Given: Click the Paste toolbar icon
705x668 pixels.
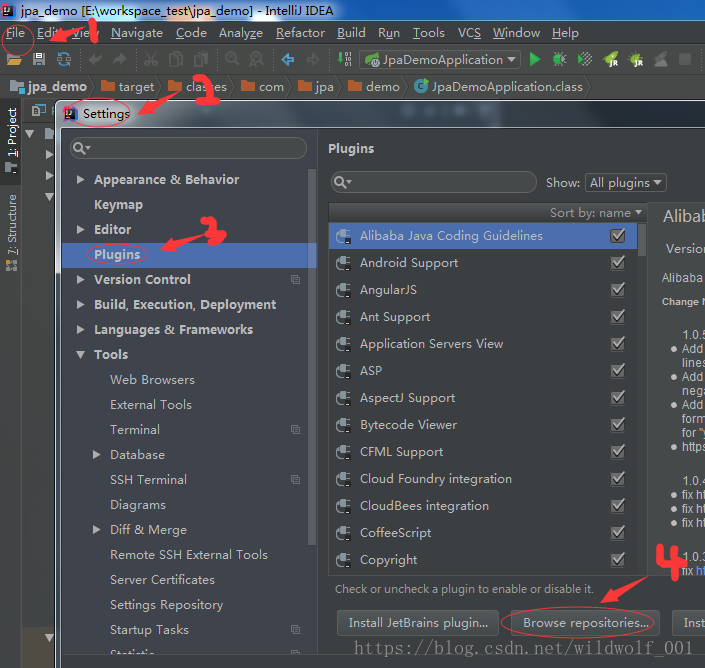Looking at the screenshot, I should point(201,59).
